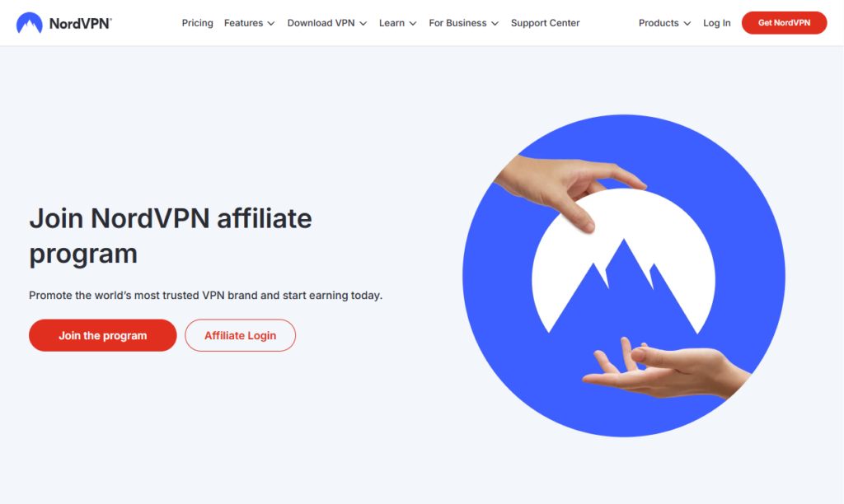Click the Download VPN chevron arrow
The image size is (844, 504).
pyautogui.click(x=363, y=24)
